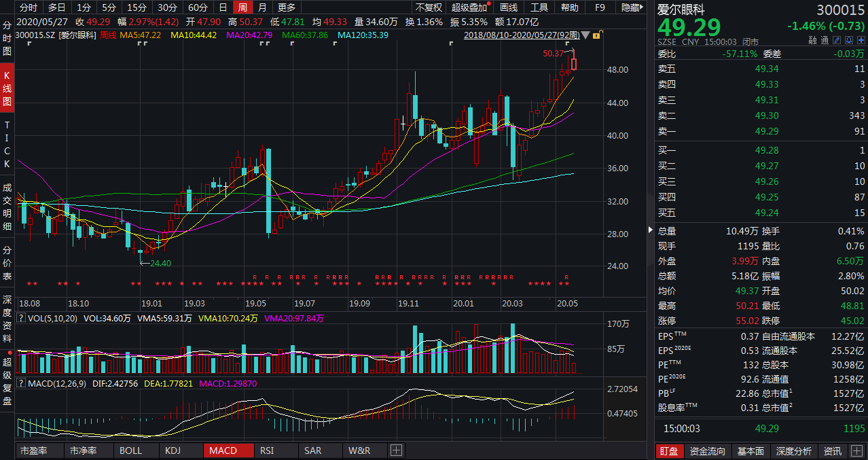This screenshot has height=460, width=868.
Task: Collapse quote panel using left-edge arrow
Action: (650, 230)
